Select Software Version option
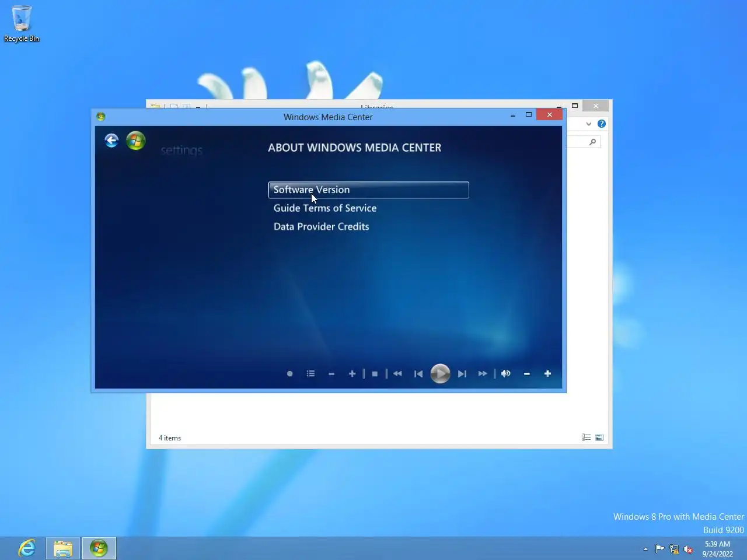 click(368, 190)
